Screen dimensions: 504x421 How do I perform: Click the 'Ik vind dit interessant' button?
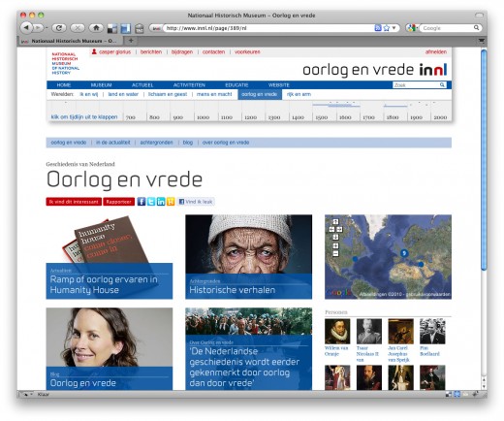74,202
